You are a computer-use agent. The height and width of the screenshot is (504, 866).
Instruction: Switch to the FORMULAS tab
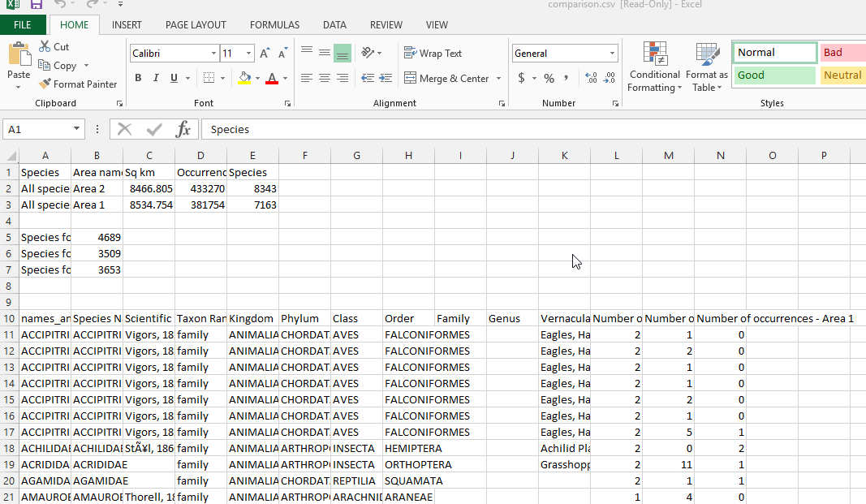[274, 25]
